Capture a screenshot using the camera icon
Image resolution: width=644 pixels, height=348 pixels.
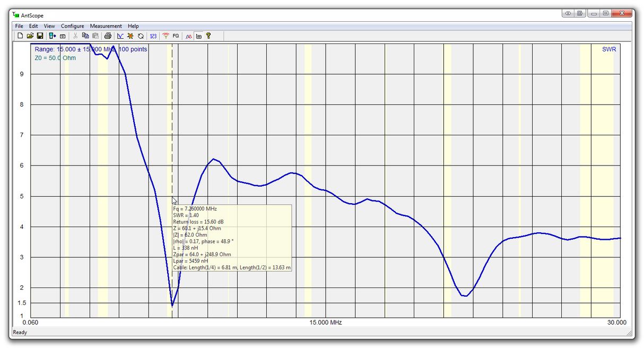[63, 36]
